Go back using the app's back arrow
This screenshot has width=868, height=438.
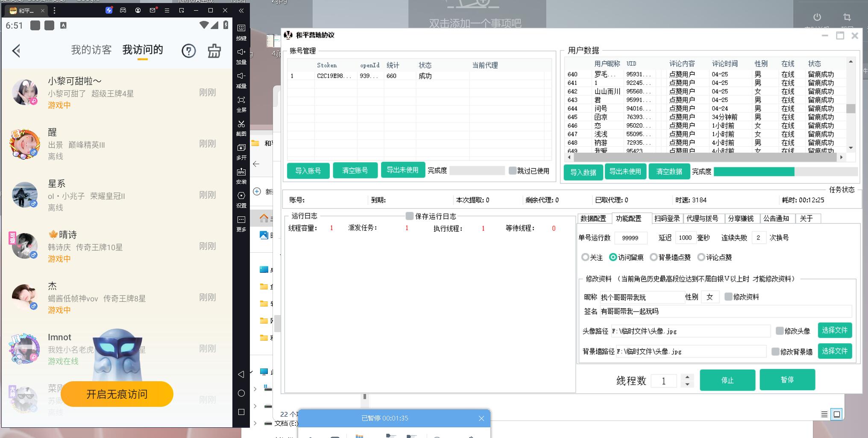click(16, 51)
